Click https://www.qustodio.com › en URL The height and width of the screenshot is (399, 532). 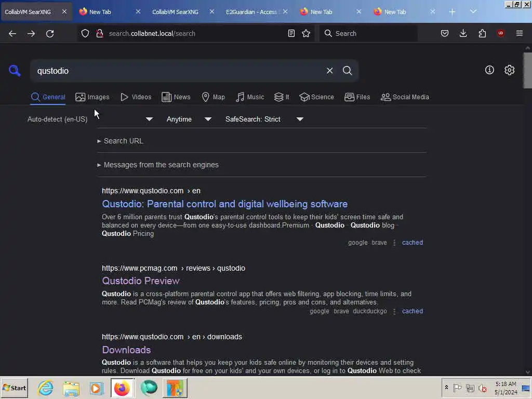click(151, 191)
